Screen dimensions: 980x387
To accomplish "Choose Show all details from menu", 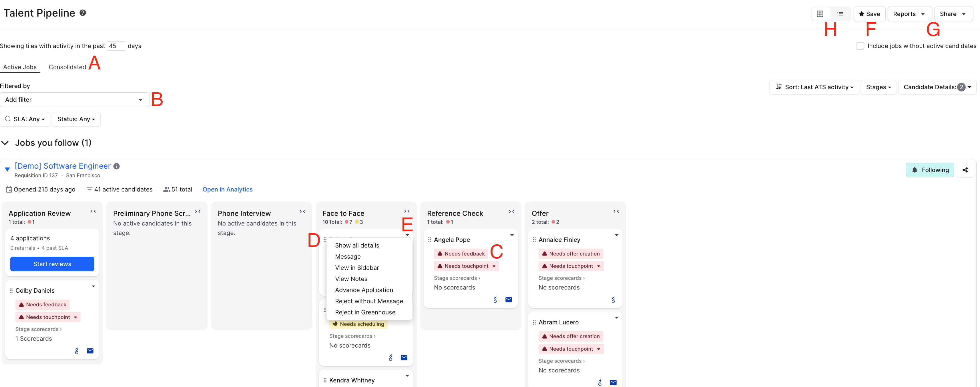I will click(357, 246).
